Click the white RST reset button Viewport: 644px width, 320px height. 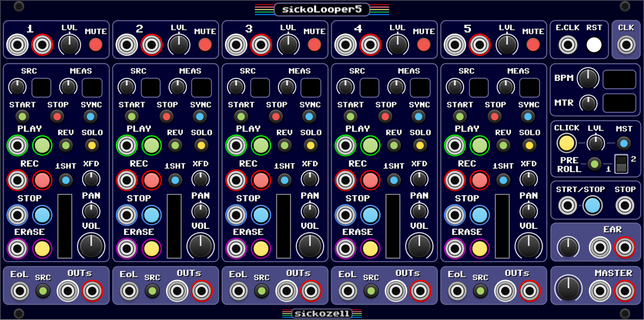[594, 45]
